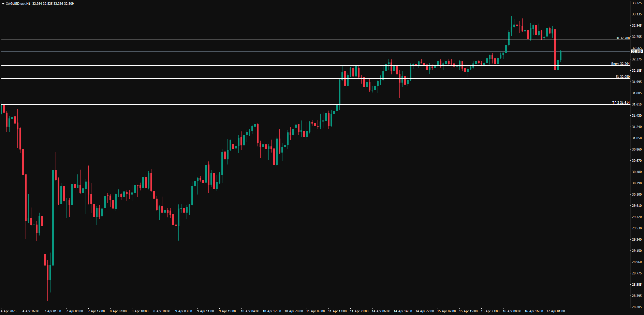This screenshot has width=644, height=315.
Task: Click the XAGUSD.ecn,H1 symbol title text
Action: [x=18, y=4]
